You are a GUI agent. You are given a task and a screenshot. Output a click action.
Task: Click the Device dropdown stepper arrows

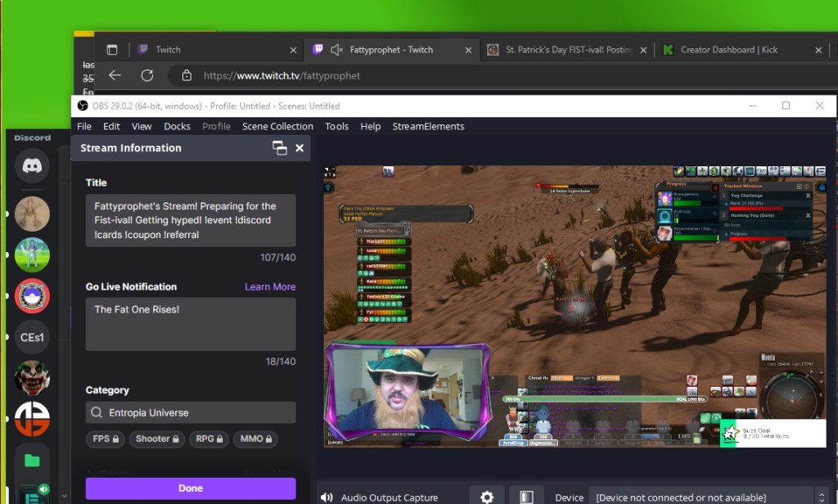pos(822,497)
